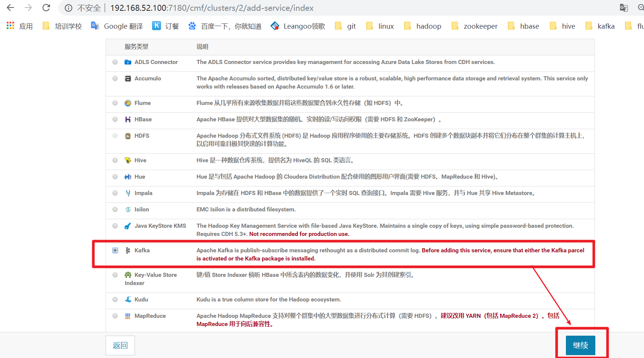The height and width of the screenshot is (358, 644).
Task: Select the Impala radio button
Action: [115, 193]
